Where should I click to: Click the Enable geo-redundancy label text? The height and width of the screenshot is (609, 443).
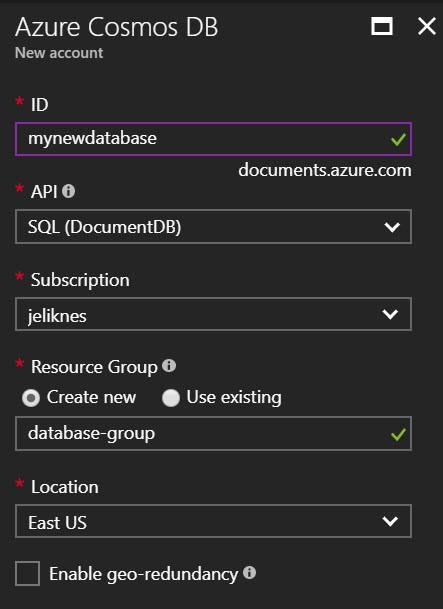click(144, 574)
